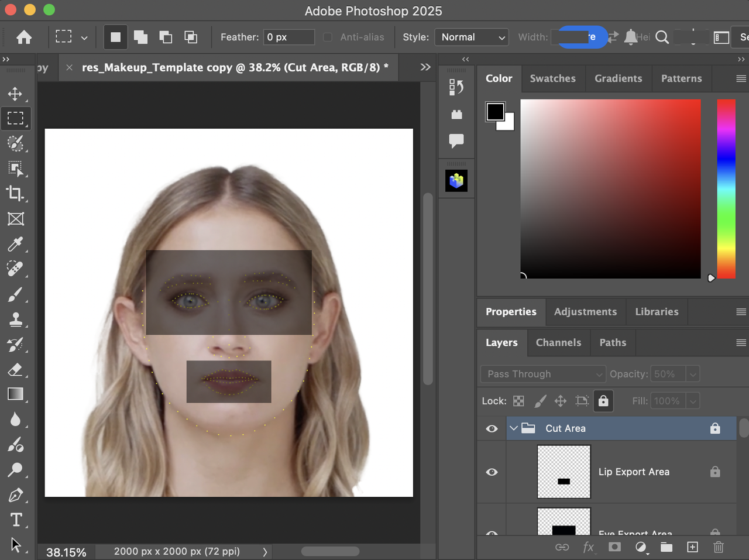Switch to the Gradients tab

coord(619,78)
